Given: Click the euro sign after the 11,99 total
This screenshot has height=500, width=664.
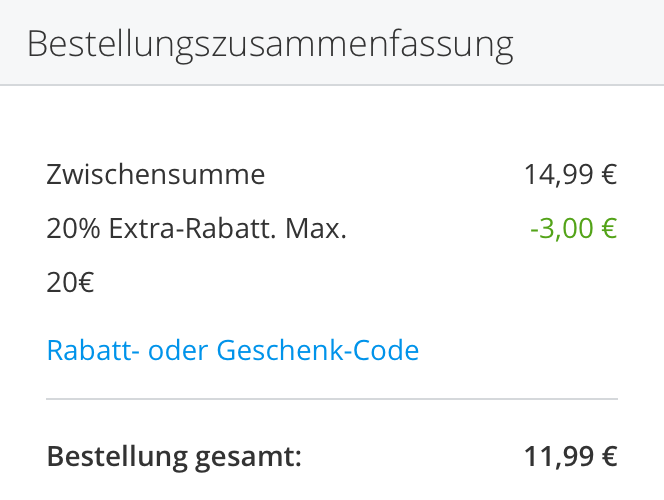Looking at the screenshot, I should (609, 458).
